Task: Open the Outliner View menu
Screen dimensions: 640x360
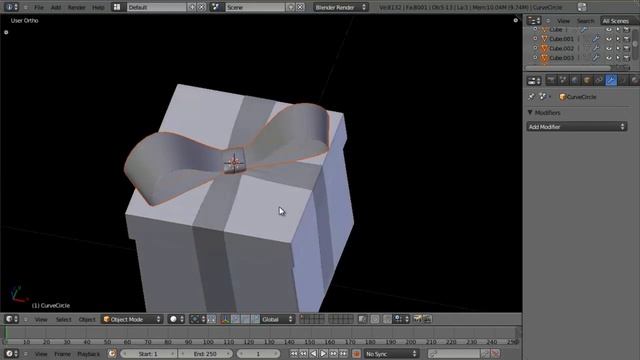Action: pos(563,21)
